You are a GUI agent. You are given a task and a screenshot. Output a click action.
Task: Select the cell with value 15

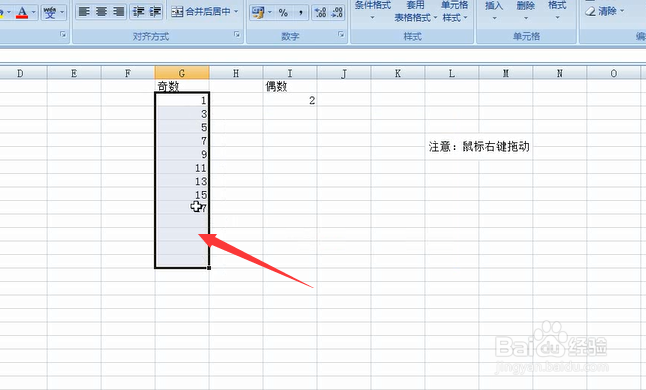click(x=182, y=194)
